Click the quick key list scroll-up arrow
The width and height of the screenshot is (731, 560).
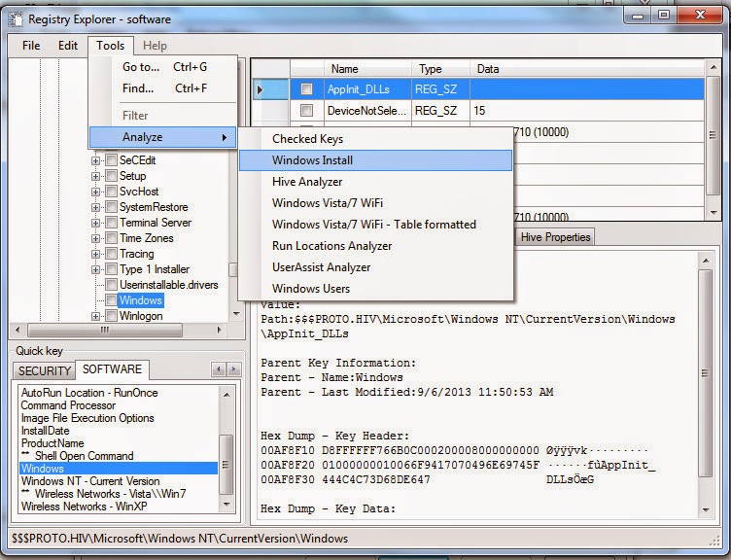point(226,395)
